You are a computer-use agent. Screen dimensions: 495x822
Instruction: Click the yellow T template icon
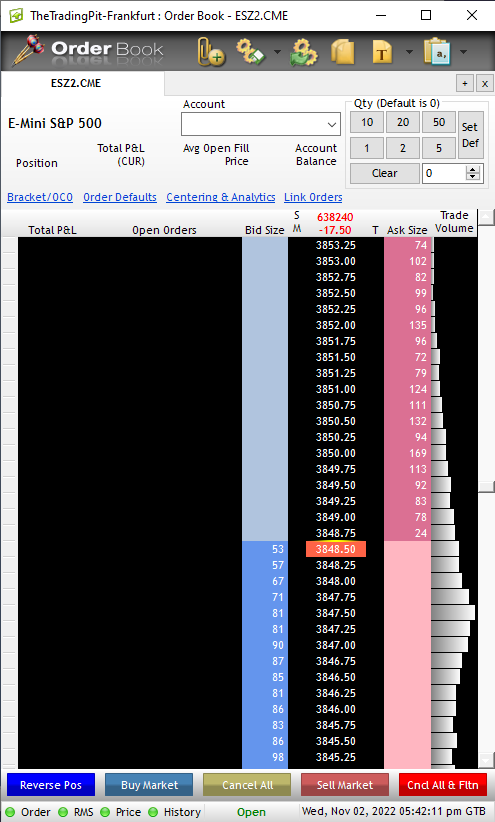coord(382,52)
